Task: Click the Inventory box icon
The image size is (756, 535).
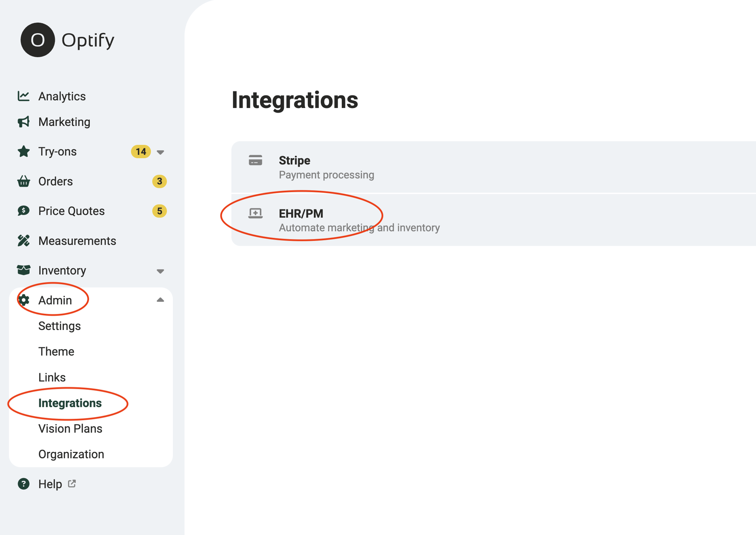Action: (23, 270)
